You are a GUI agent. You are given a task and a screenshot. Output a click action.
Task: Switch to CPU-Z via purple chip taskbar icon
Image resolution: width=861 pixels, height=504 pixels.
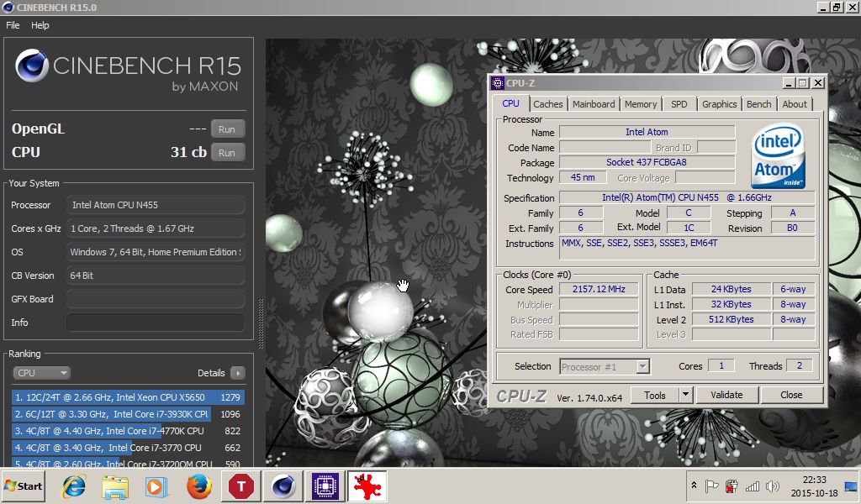click(325, 486)
